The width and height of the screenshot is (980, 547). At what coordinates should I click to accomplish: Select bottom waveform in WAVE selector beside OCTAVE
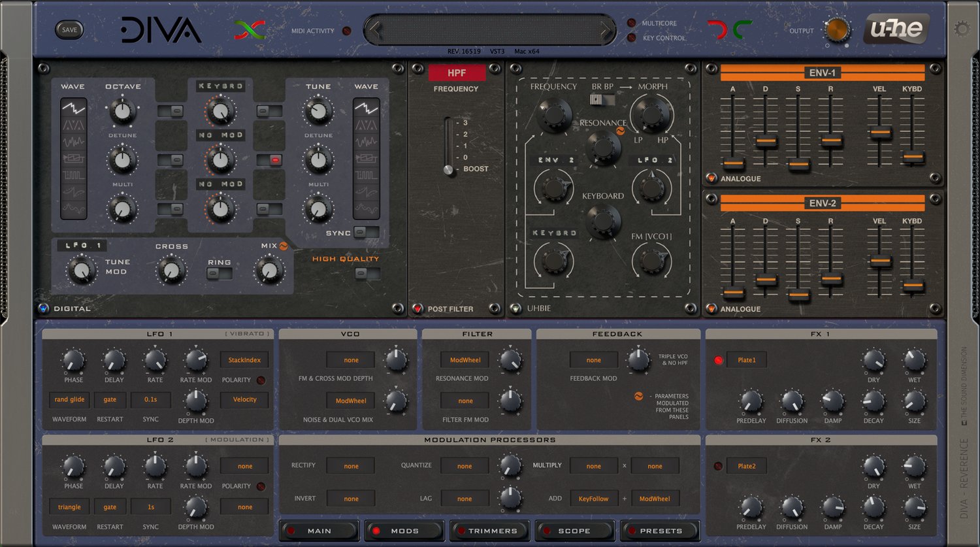[73, 209]
